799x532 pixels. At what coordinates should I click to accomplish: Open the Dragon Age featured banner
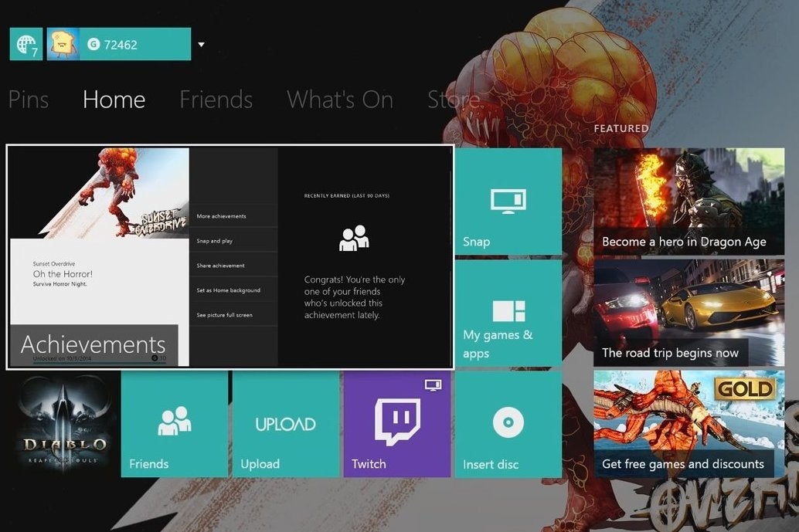[x=688, y=201]
